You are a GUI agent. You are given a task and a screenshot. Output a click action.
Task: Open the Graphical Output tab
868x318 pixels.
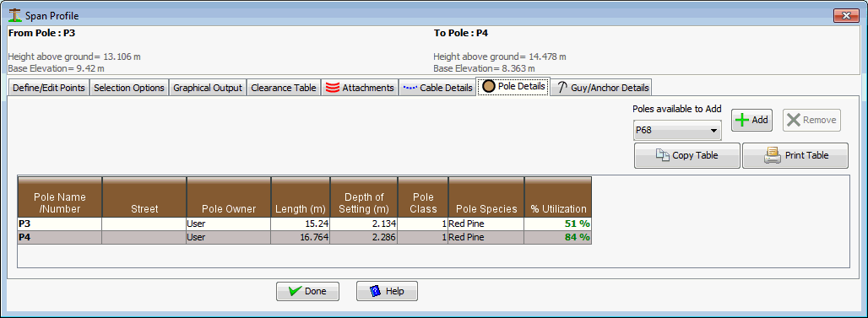(x=208, y=88)
